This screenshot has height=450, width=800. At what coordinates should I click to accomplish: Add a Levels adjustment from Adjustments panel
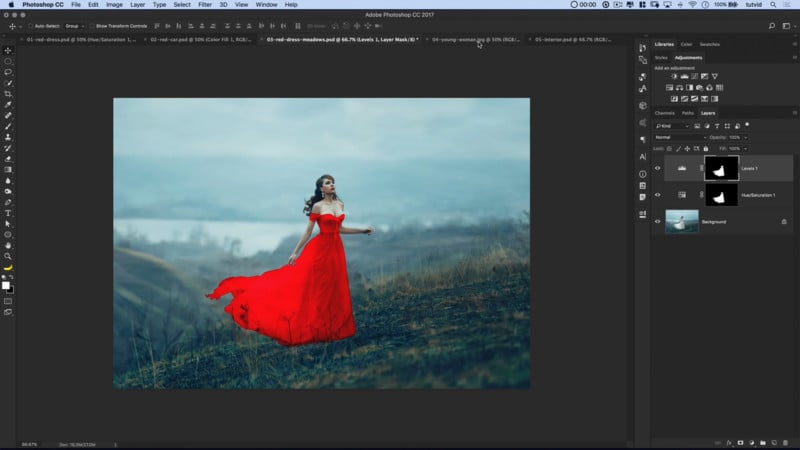(x=684, y=76)
